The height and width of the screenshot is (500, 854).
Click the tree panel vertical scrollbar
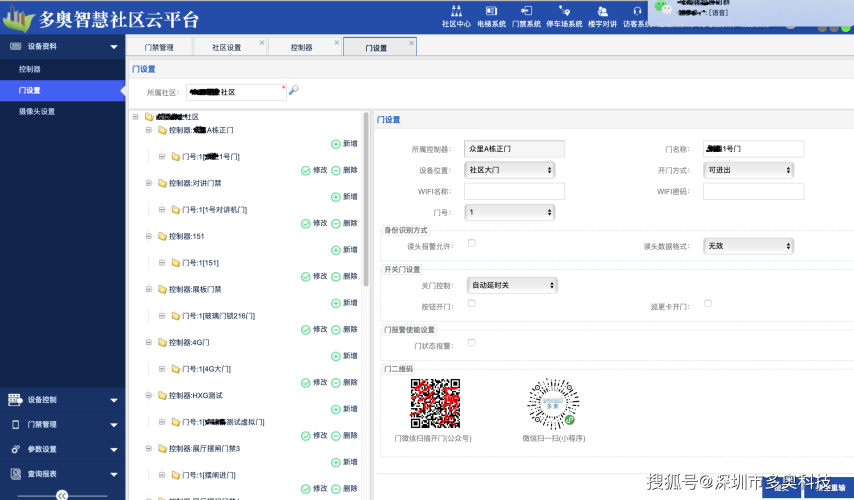tap(366, 199)
